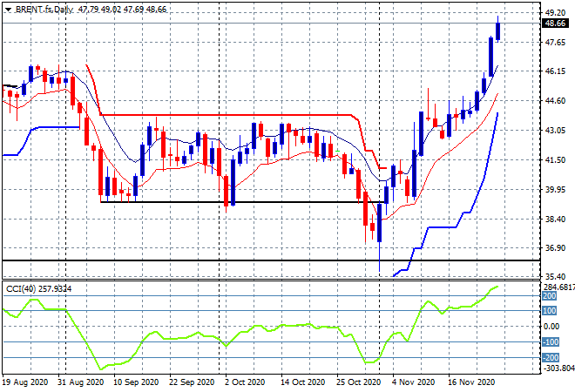Select the green CCI oscillator line
575x392 pixels.
pyautogui.click(x=250, y=328)
